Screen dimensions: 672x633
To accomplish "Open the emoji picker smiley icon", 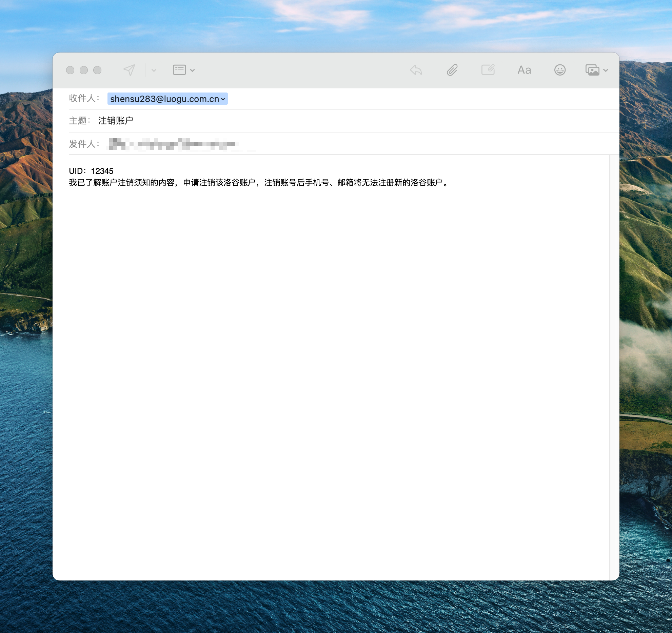I will 560,70.
